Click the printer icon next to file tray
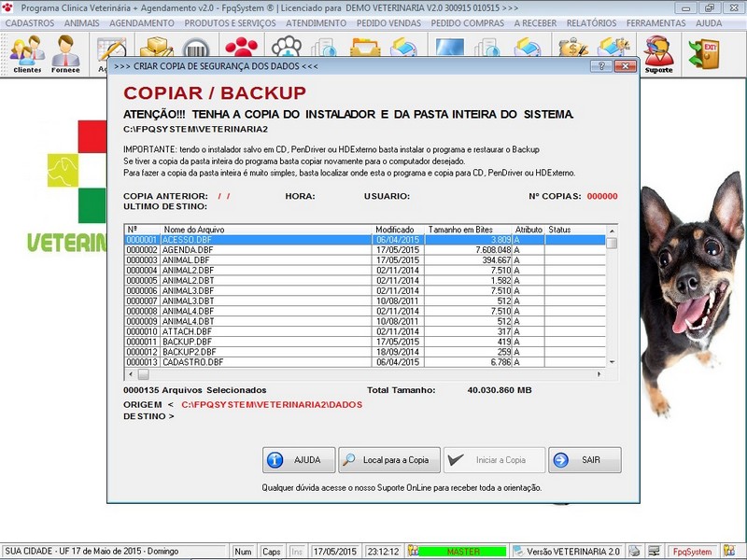Image resolution: width=747 pixels, height=560 pixels. coord(403,48)
